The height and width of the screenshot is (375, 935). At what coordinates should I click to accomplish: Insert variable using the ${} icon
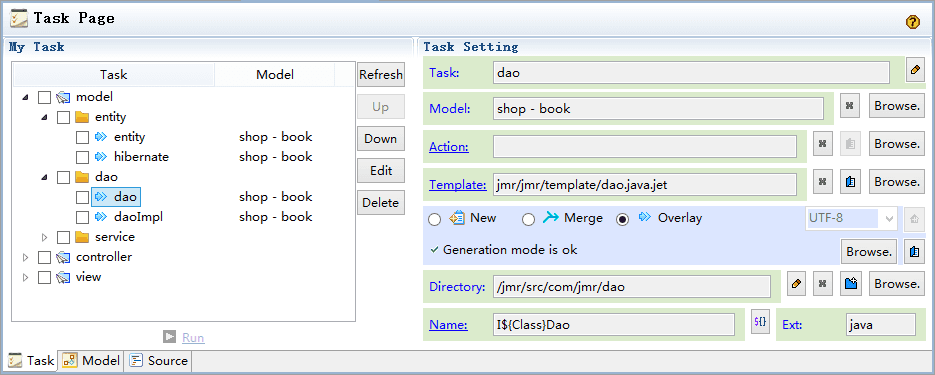click(x=760, y=321)
